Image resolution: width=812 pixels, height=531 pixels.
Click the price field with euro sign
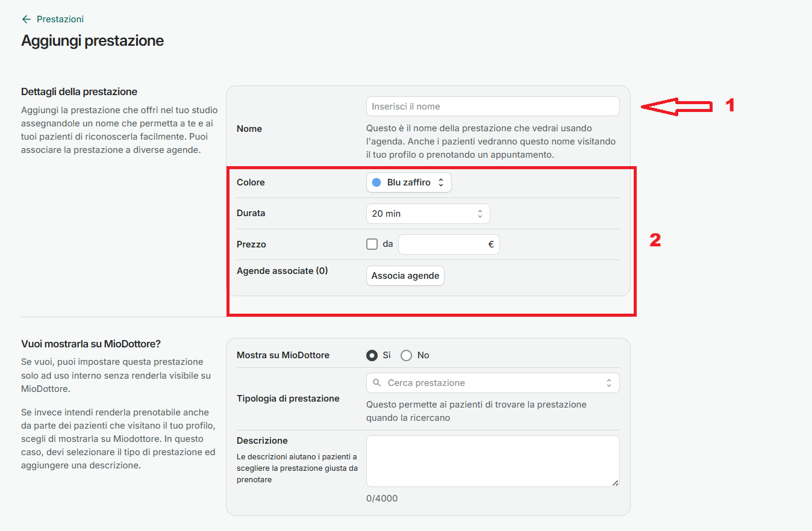tap(449, 244)
